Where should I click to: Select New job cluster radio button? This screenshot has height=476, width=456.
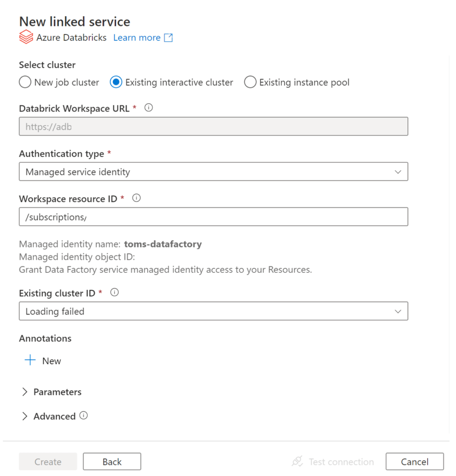(x=25, y=82)
